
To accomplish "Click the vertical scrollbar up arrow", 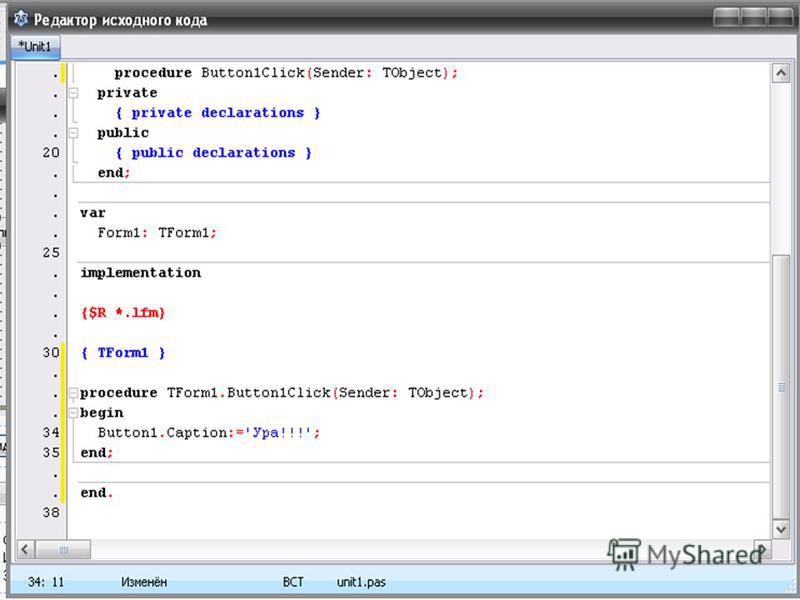I will pyautogui.click(x=781, y=73).
